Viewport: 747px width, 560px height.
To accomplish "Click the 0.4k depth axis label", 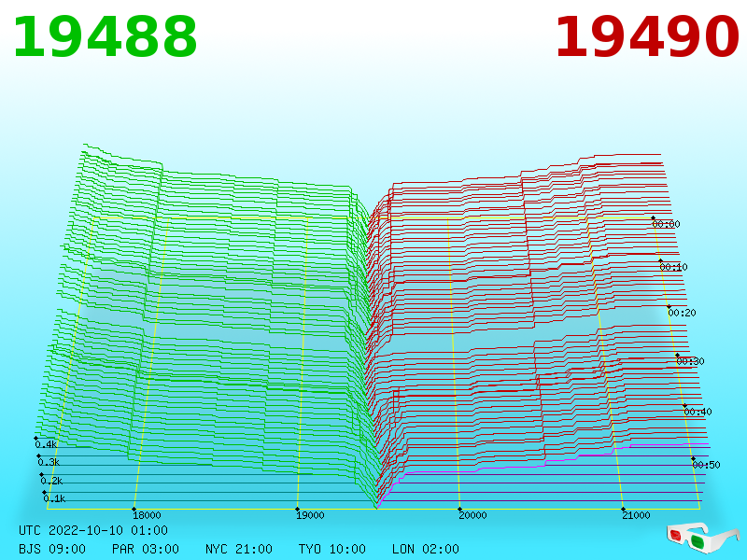I will click(46, 445).
